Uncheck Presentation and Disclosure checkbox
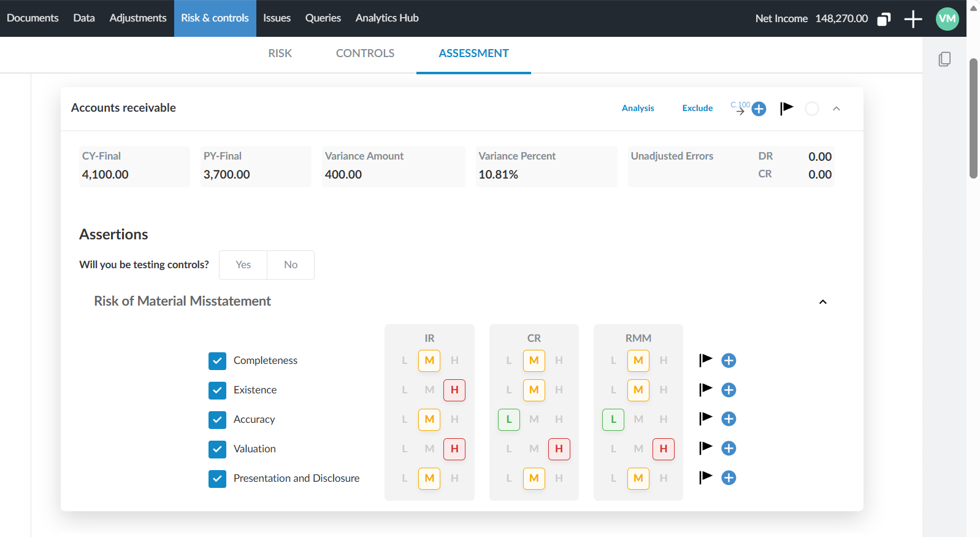The width and height of the screenshot is (980, 537). coord(217,479)
